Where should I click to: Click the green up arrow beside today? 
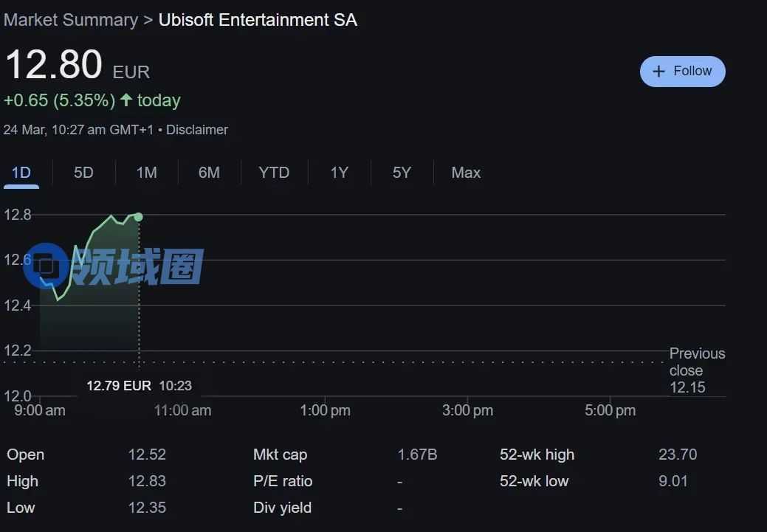126,100
